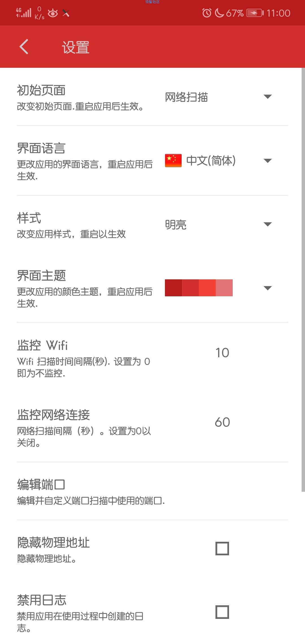Image resolution: width=305 pixels, height=644 pixels.
Task: Tap the China flag language icon
Action: [173, 160]
